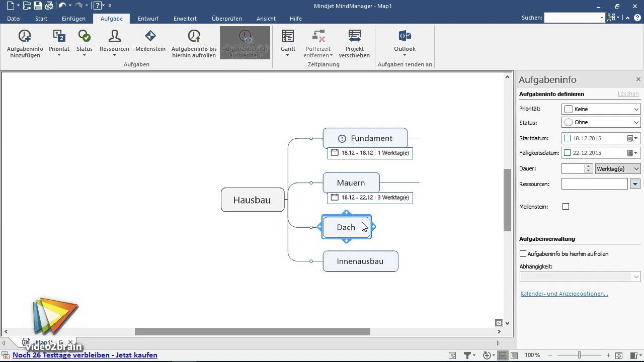Undo the last action
This screenshot has height=362, width=644.
[x=62, y=6]
